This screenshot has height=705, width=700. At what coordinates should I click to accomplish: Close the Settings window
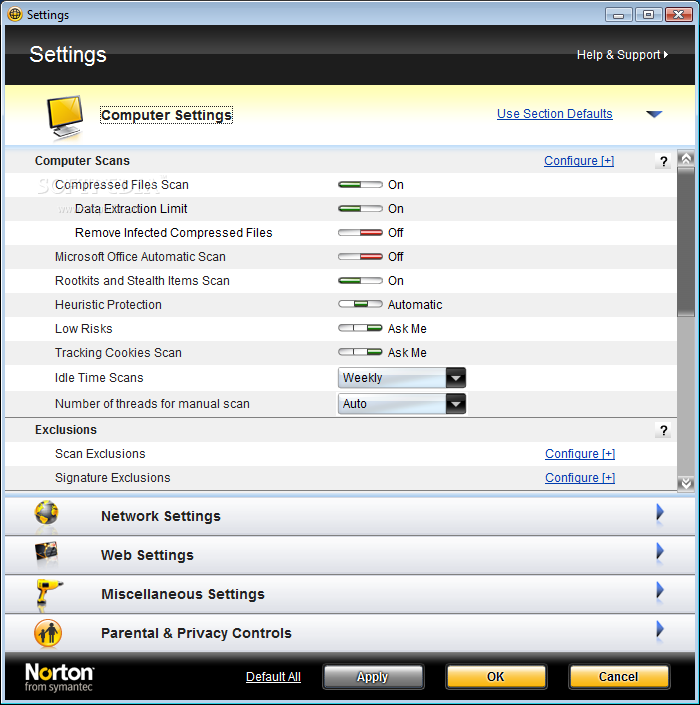(679, 15)
